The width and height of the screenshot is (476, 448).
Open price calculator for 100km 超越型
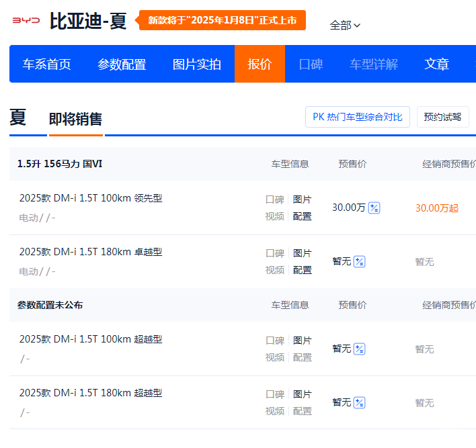click(x=360, y=349)
